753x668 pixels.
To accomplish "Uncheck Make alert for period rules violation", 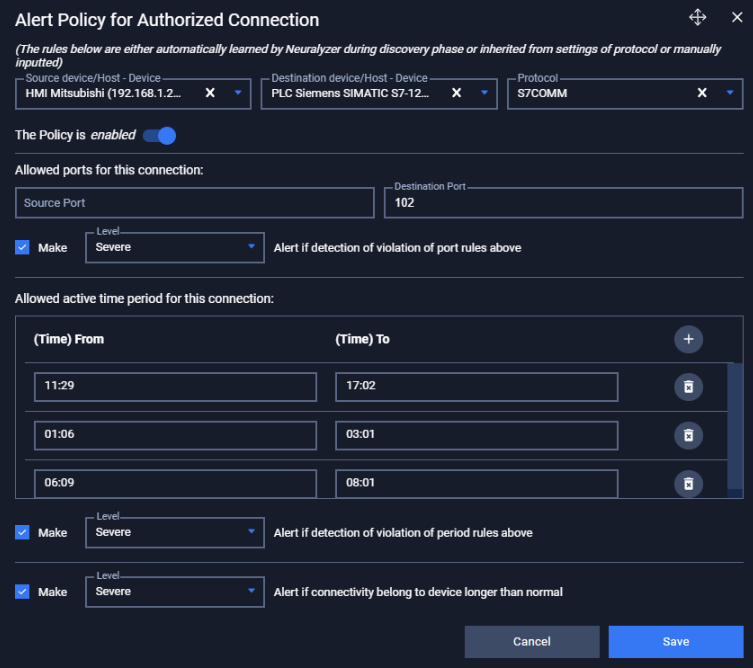I will point(22,532).
